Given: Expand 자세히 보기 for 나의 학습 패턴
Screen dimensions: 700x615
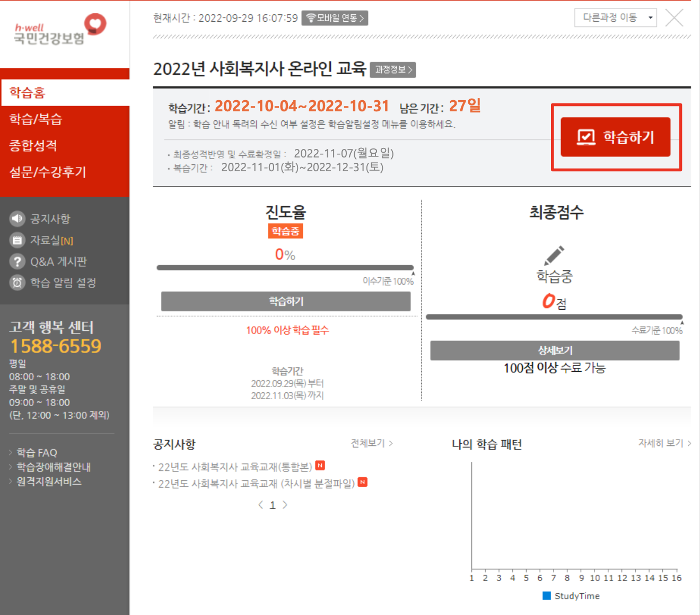Looking at the screenshot, I should coord(661,443).
